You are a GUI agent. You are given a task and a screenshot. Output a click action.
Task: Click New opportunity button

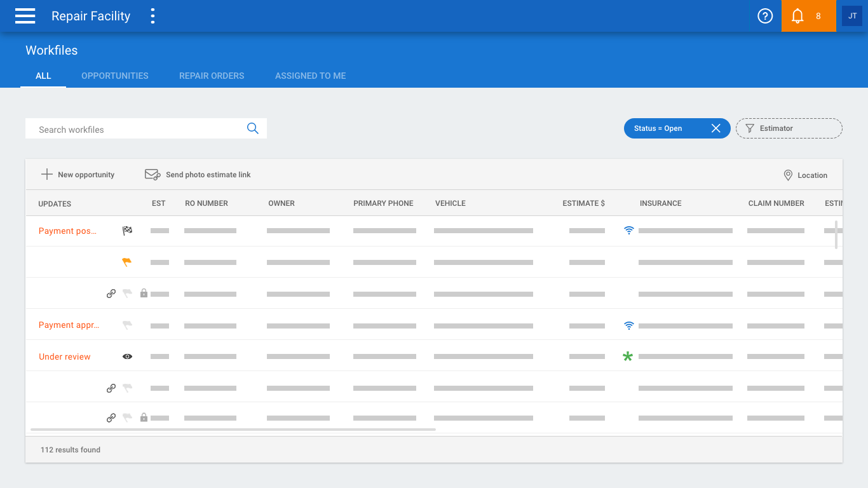pyautogui.click(x=78, y=175)
